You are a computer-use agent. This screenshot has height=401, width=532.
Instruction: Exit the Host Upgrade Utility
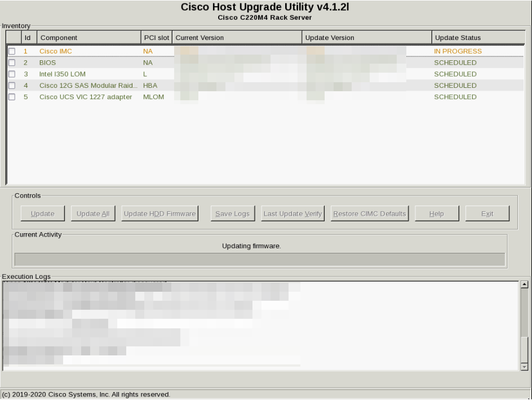pyautogui.click(x=487, y=213)
